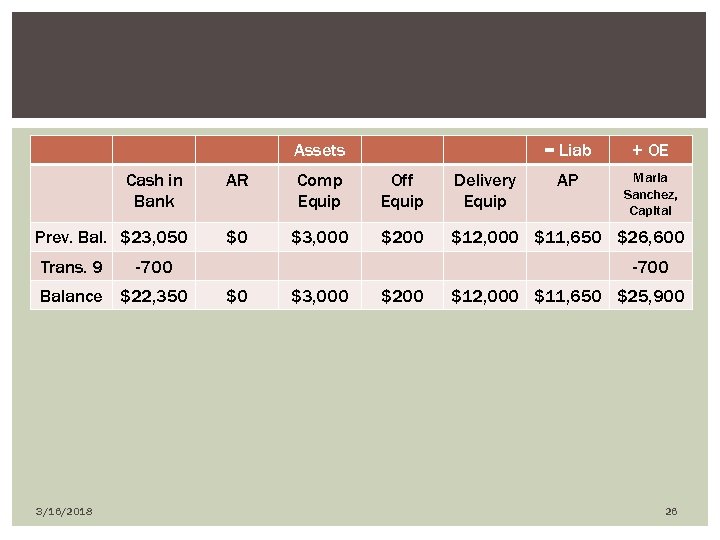Select the "= Liab" header cell
This screenshot has width=720, height=540.
pyautogui.click(x=567, y=151)
